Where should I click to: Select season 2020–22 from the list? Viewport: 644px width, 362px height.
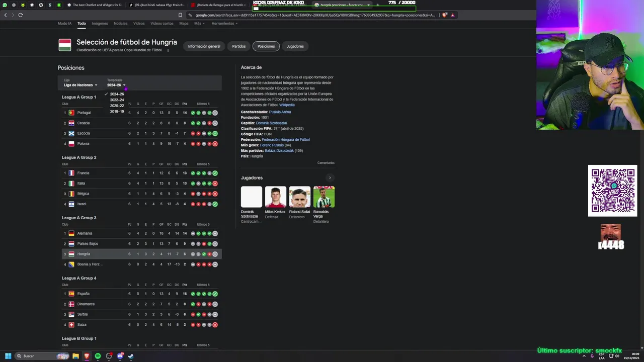[117, 106]
